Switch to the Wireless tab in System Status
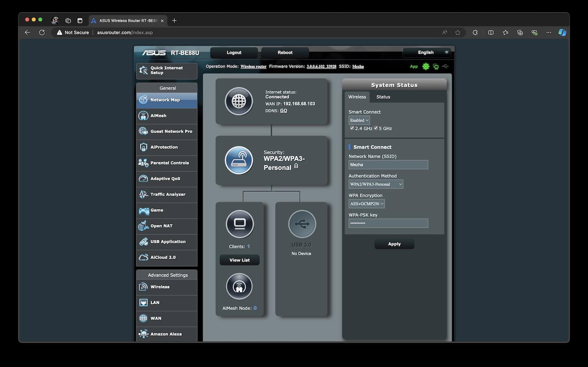Screen dimensions: 588x367 coord(357,97)
